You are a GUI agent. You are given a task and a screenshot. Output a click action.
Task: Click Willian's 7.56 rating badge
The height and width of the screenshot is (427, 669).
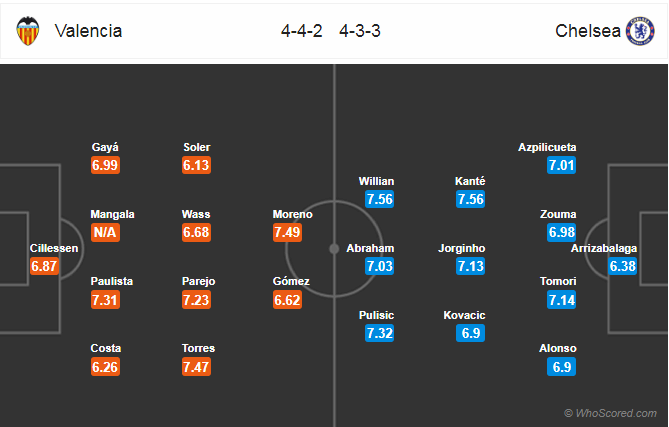pos(379,199)
